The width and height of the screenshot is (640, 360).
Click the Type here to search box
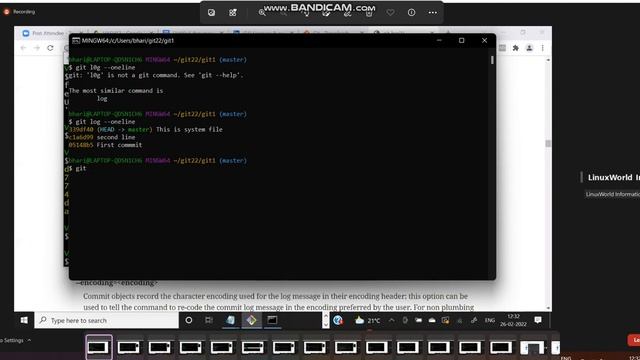pos(107,320)
